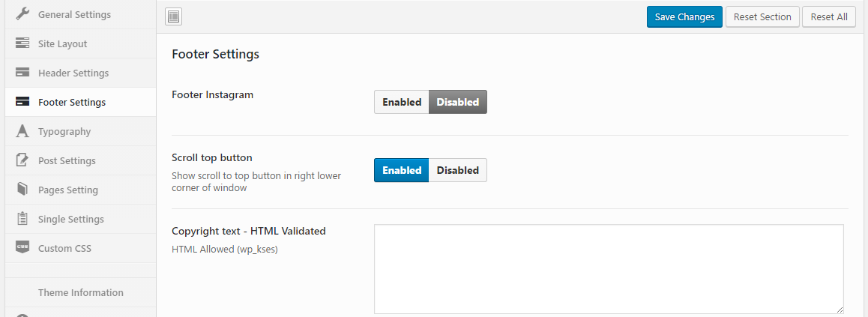
Task: Enable the Footer Instagram option
Action: click(x=402, y=102)
